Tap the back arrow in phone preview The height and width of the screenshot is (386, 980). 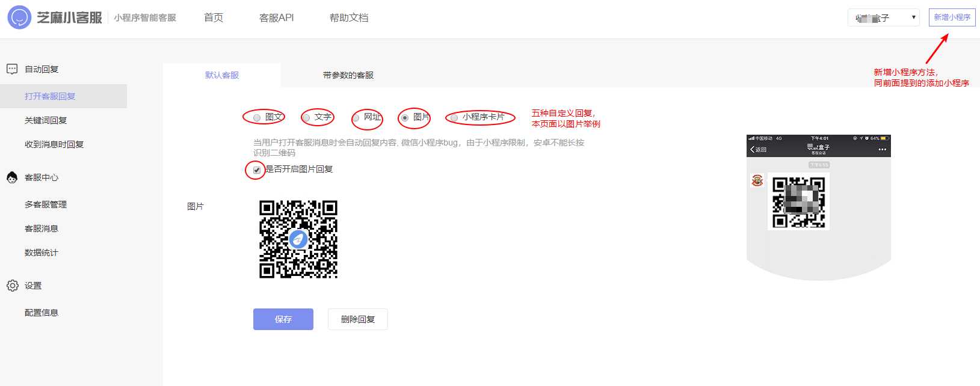tap(753, 149)
